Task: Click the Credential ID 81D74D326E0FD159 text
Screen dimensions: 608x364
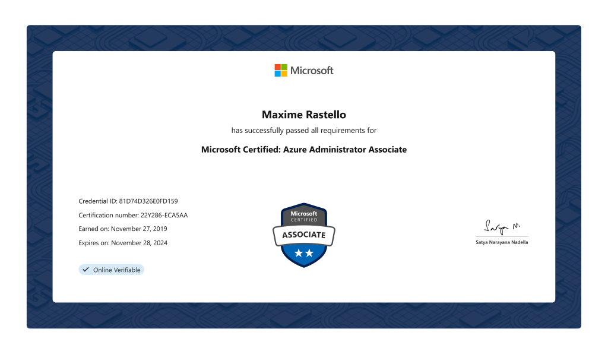Action: point(128,201)
